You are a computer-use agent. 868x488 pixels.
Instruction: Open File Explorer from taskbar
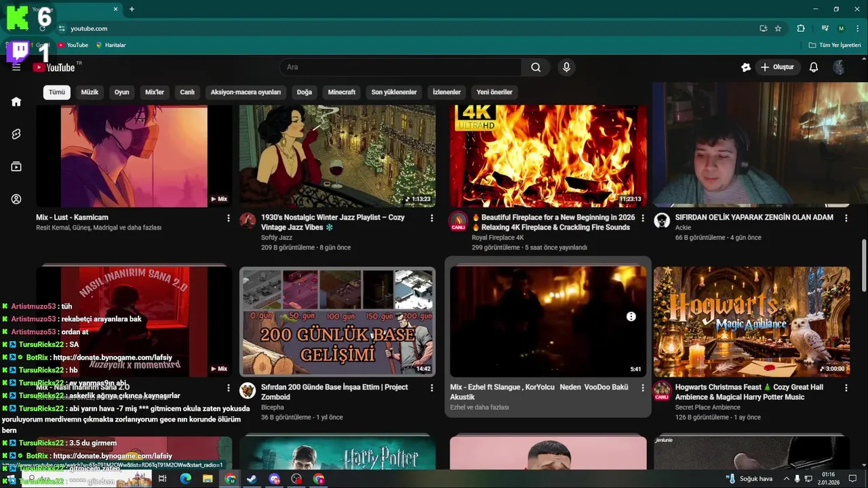pos(208,479)
